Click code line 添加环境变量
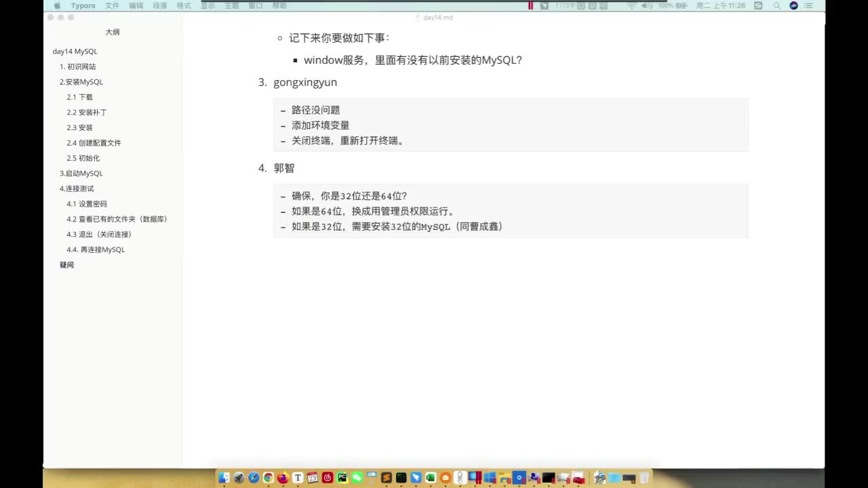 pyautogui.click(x=321, y=125)
